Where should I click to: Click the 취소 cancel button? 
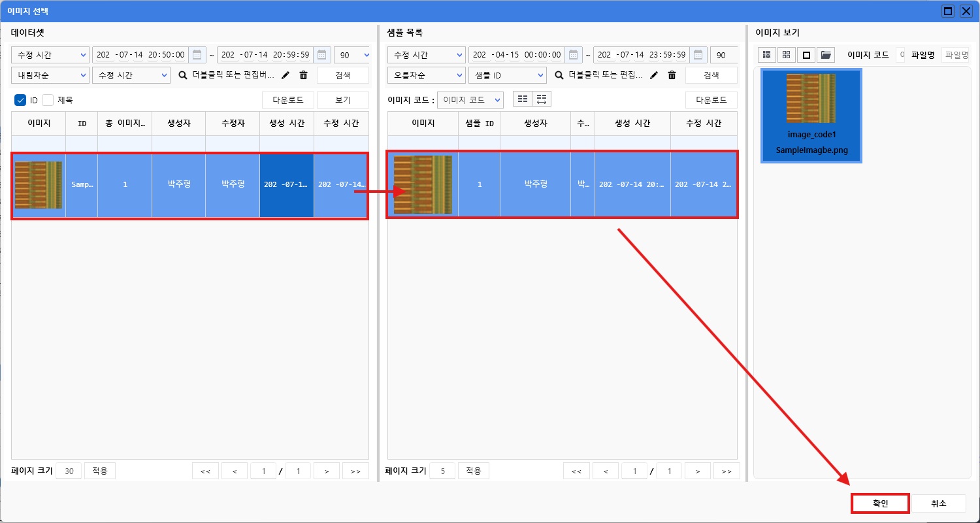[x=938, y=503]
